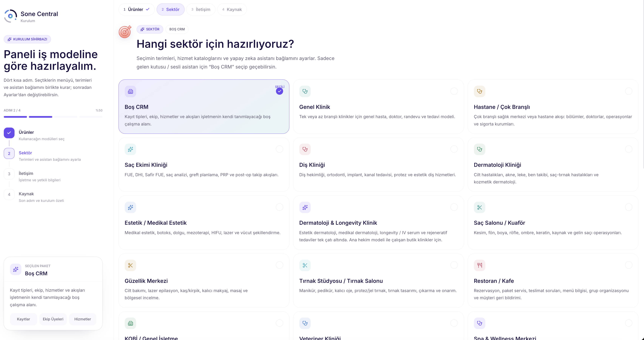Click the sparkle icon on Estetik / Medikal Estetik
The width and height of the screenshot is (644, 340).
[130, 208]
